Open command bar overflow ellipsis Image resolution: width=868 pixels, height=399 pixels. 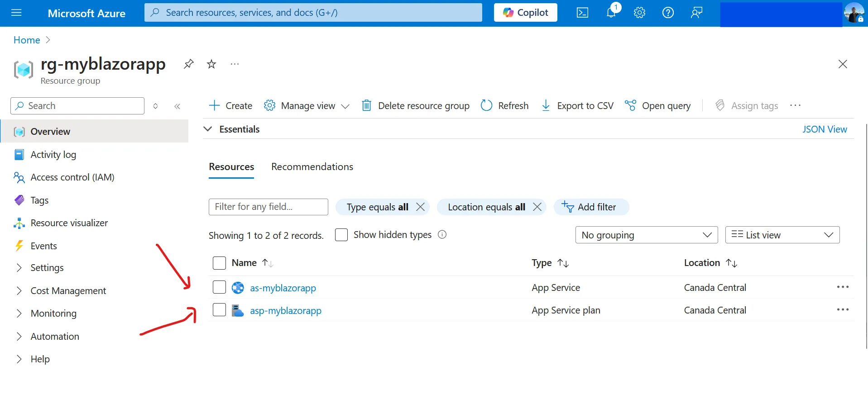(x=795, y=106)
